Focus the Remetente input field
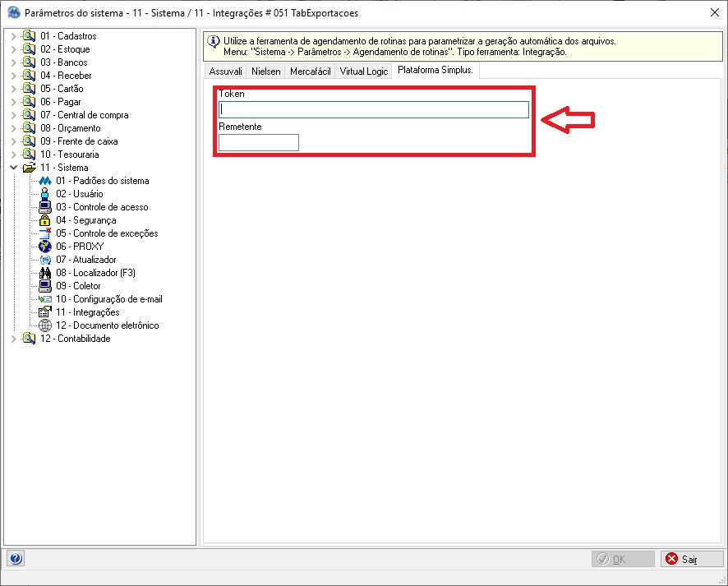 tap(259, 142)
